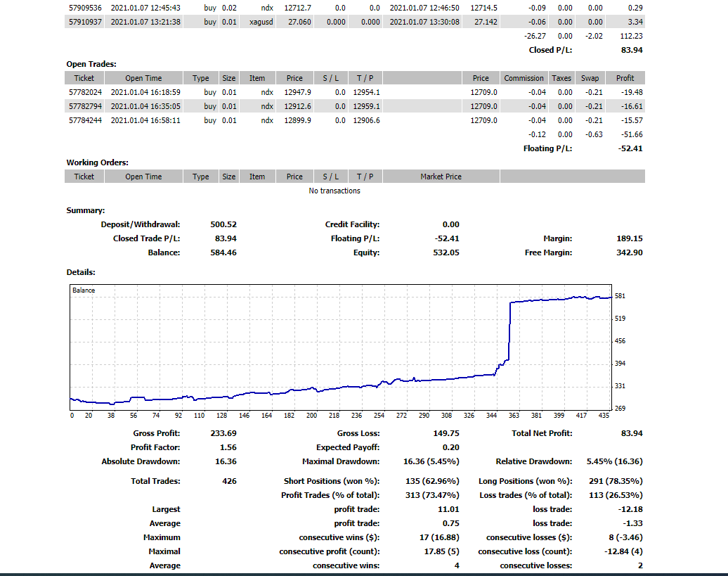Viewport: 728px width, 576px height.
Task: Click the Commission column header in Open Trades
Action: pos(524,78)
